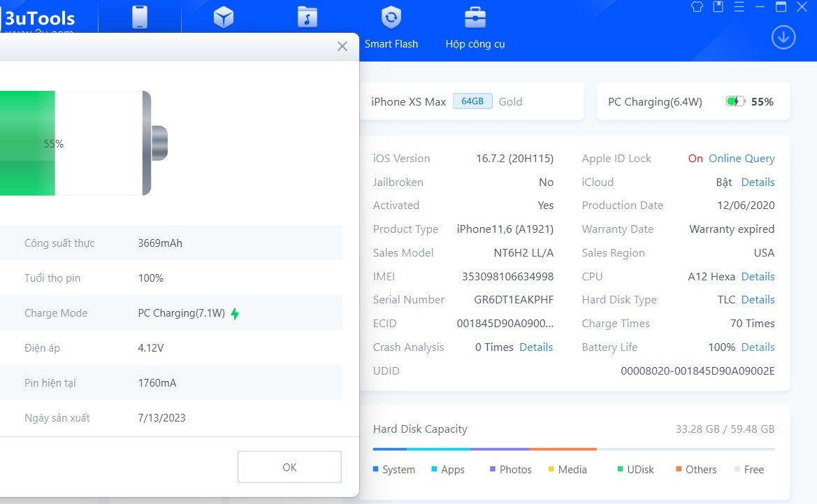This screenshot has height=504, width=817.
Task: Click the 3uTools logo
Action: click(40, 18)
